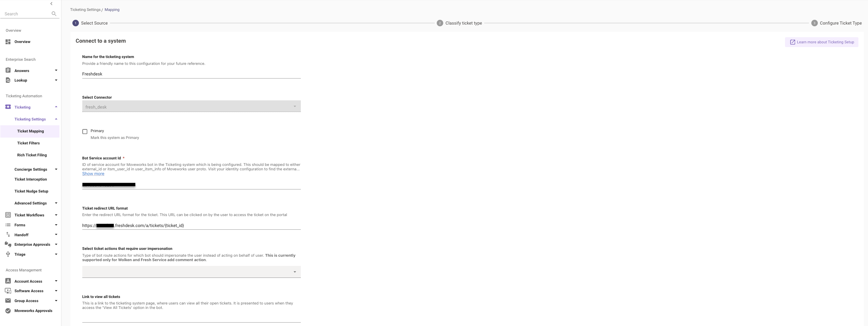The image size is (868, 326).
Task: Click the Ticketing ticket icon
Action: [8, 107]
